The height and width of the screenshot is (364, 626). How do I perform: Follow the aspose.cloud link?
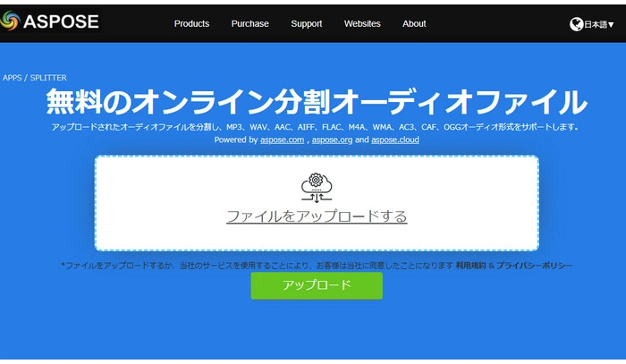point(395,140)
